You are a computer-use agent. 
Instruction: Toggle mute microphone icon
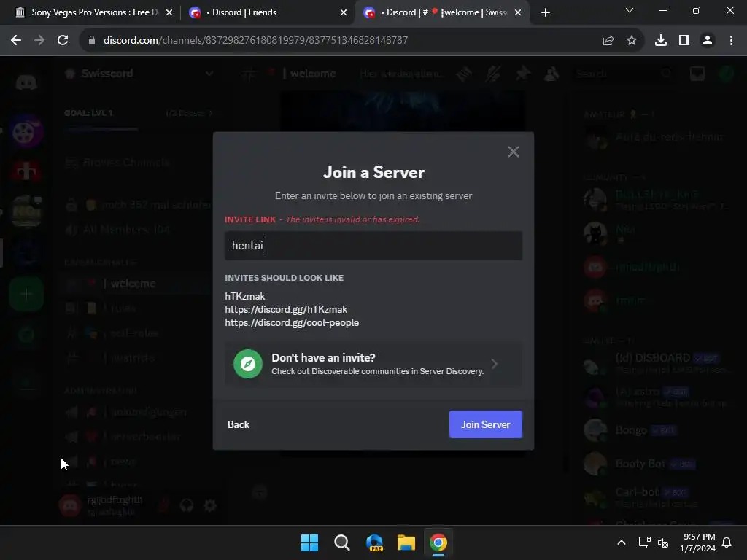pos(163,505)
